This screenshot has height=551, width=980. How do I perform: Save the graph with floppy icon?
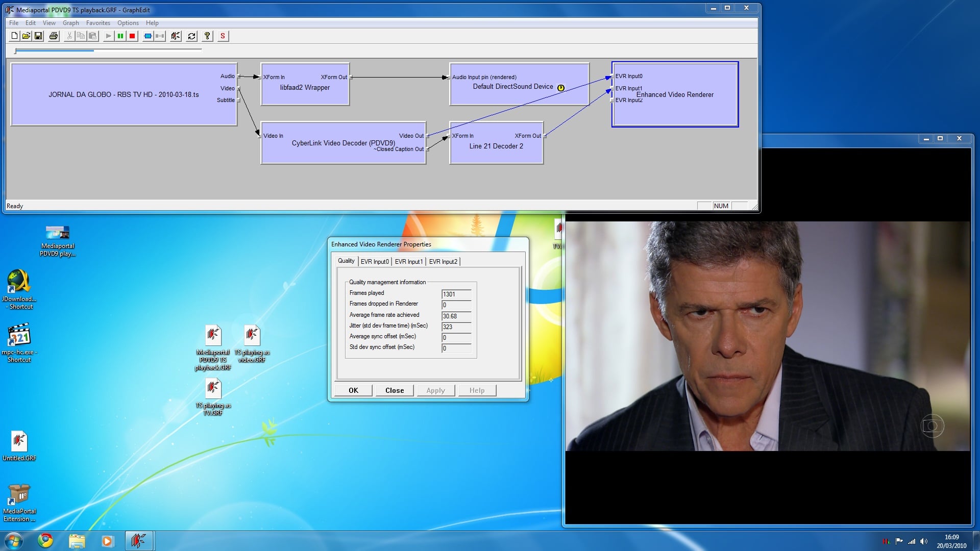tap(38, 36)
